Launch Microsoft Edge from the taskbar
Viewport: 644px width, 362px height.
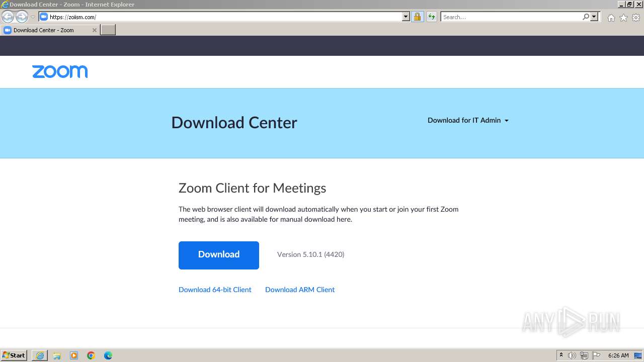click(108, 355)
